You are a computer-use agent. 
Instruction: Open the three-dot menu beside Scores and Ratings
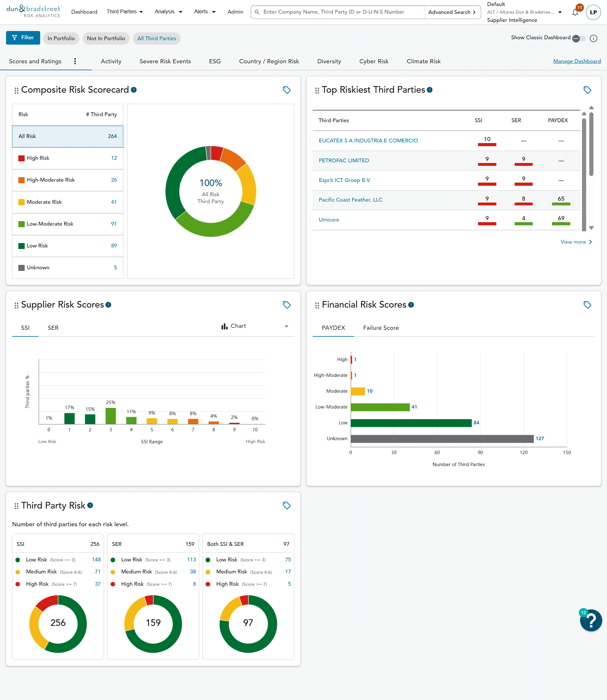pos(75,61)
